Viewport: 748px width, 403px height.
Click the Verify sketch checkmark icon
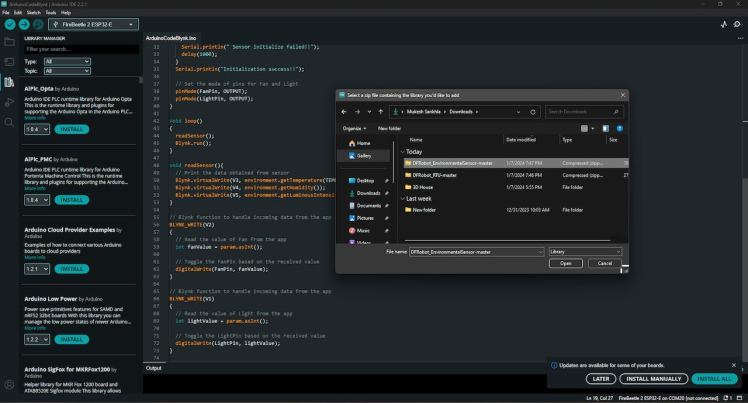[x=9, y=23]
